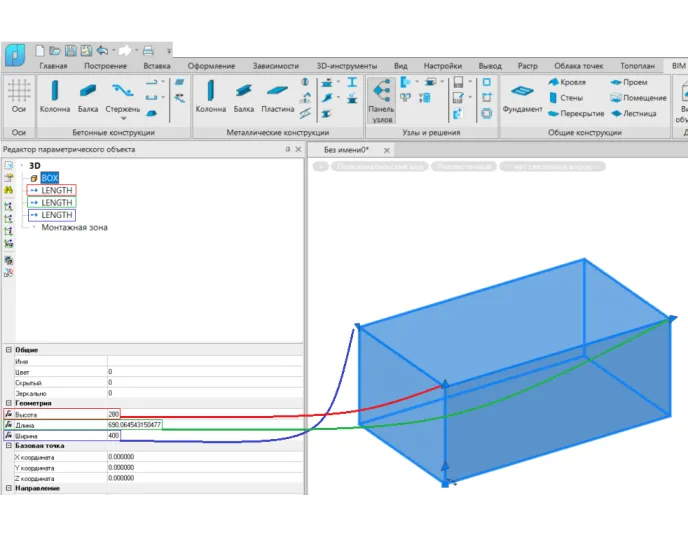The width and height of the screenshot is (688, 537).
Task: Select the Монтажная зона tree item
Action: coord(75,228)
